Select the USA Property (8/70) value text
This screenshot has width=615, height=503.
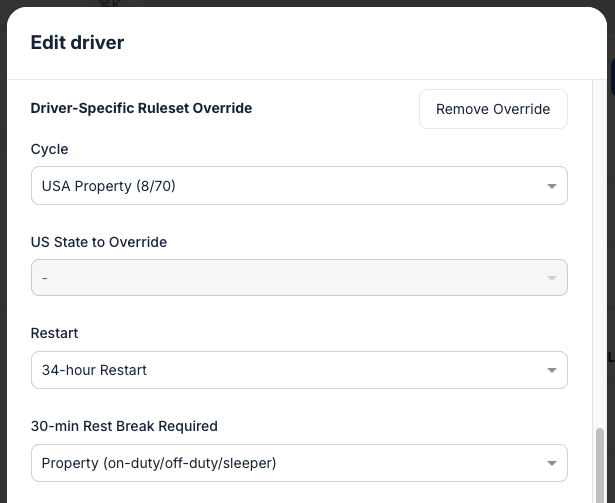pos(109,186)
